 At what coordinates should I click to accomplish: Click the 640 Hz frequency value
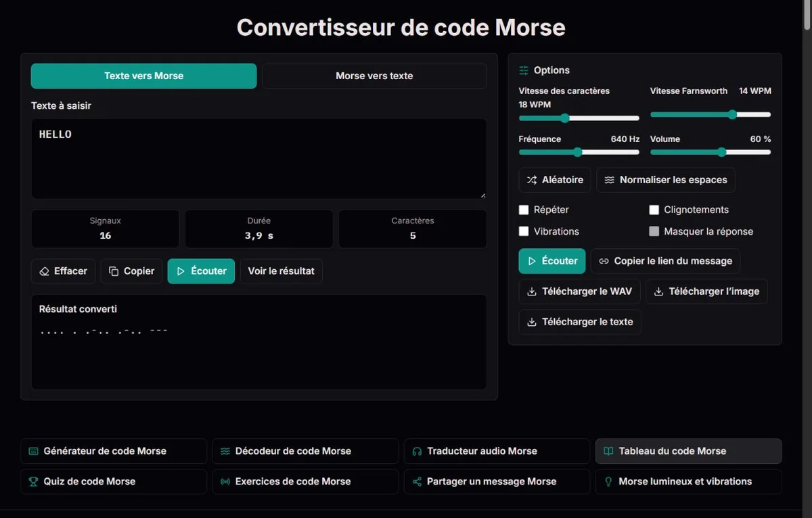pos(625,139)
